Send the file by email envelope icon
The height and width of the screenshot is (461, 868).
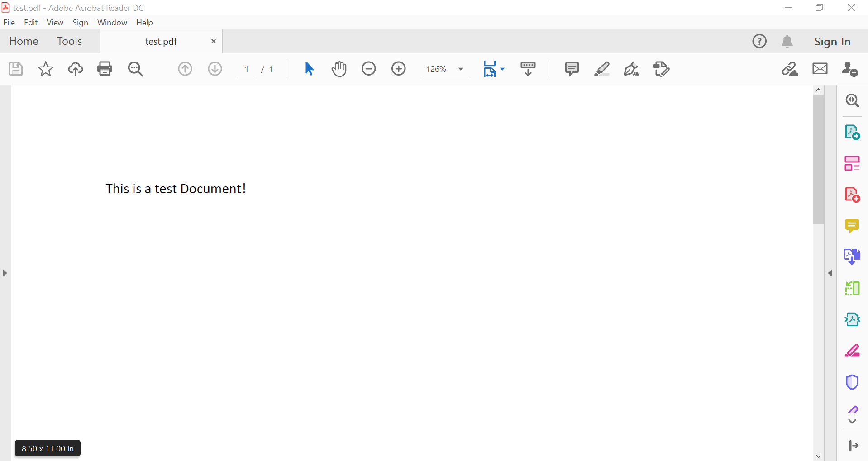pyautogui.click(x=820, y=69)
